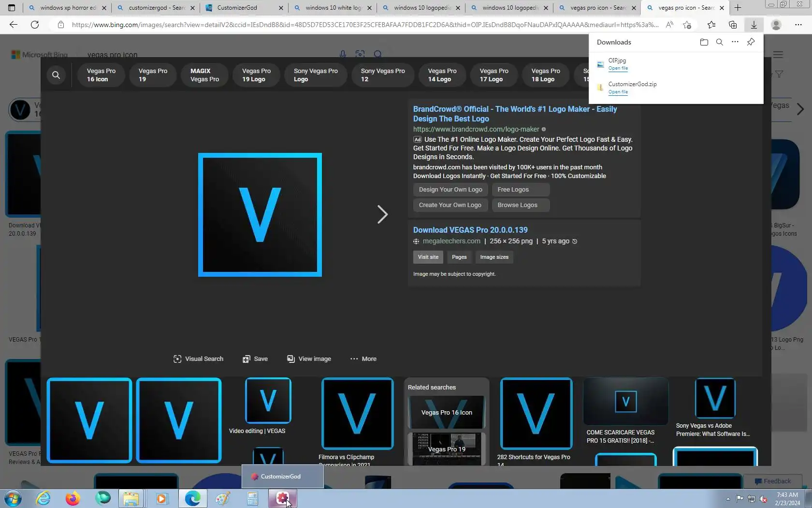Open the Collections toolbar icon
The image size is (812, 508).
[733, 25]
